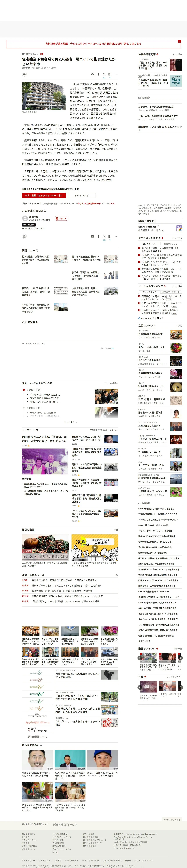Viewport: 187px width, 868px height.
Task: Click the ログインする button
Action: click(82, 195)
